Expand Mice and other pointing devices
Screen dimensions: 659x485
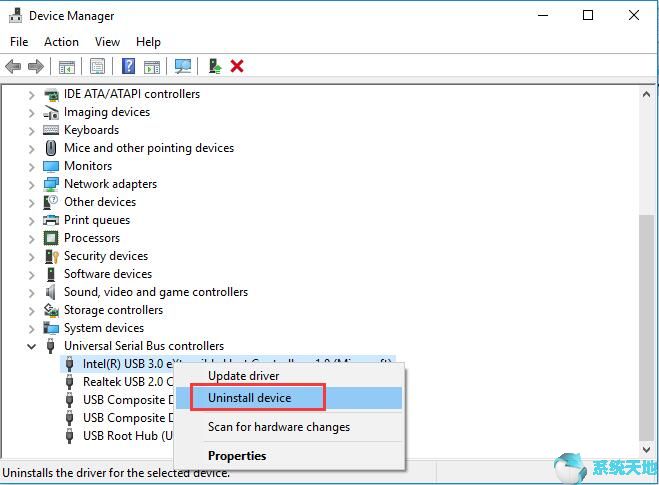[x=31, y=148]
